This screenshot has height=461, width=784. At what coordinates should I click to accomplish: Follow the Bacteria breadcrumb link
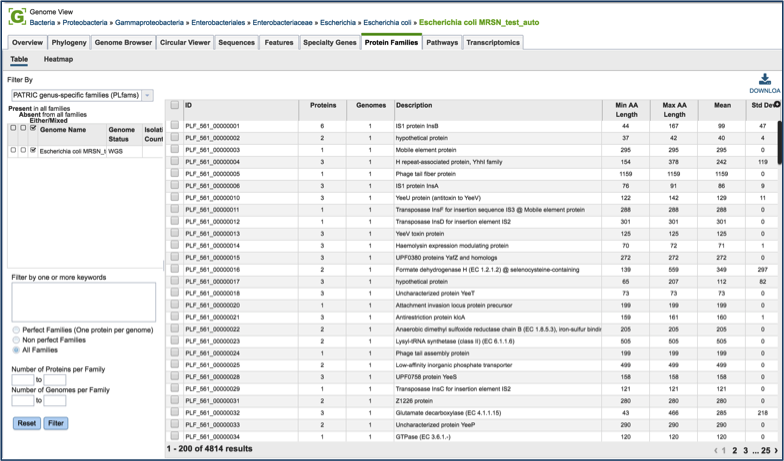(42, 22)
